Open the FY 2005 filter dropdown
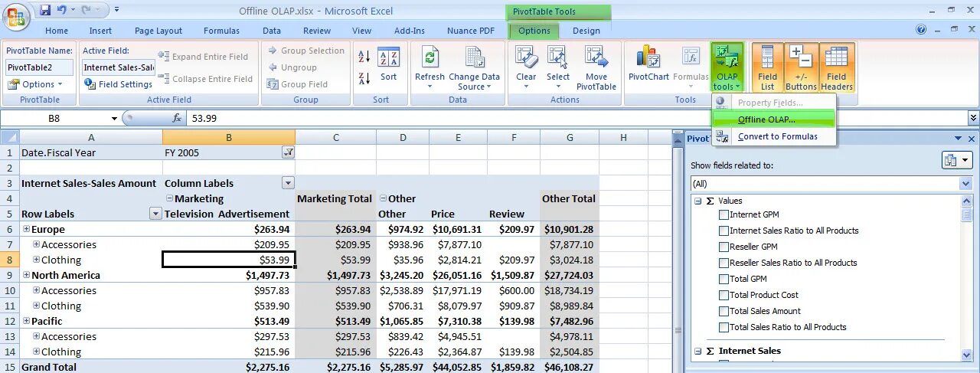980x373 pixels. [288, 152]
